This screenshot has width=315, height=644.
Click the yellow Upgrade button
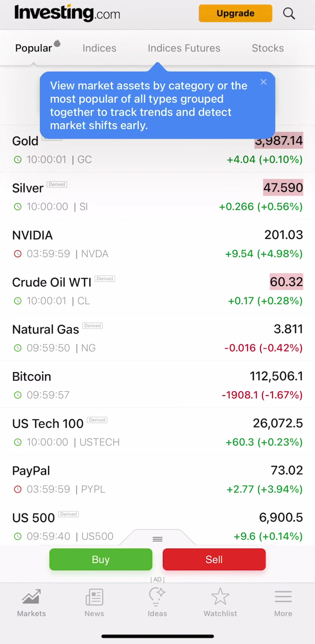(235, 13)
